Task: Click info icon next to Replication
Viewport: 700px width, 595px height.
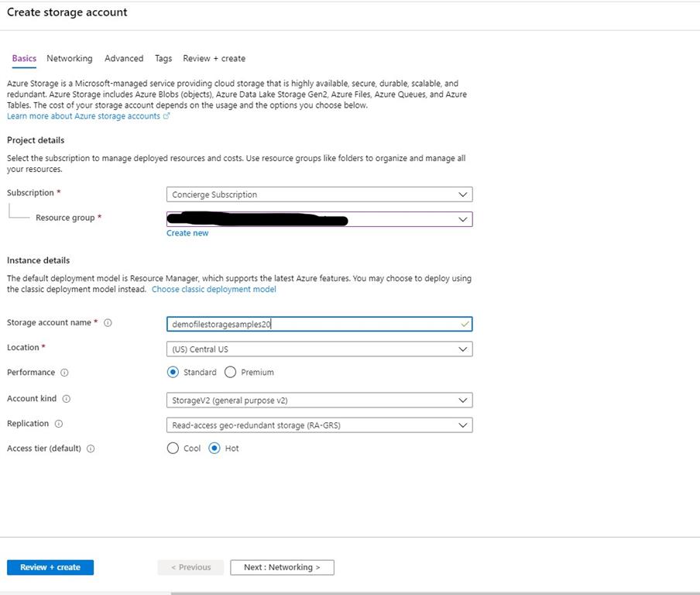Action: click(x=59, y=424)
